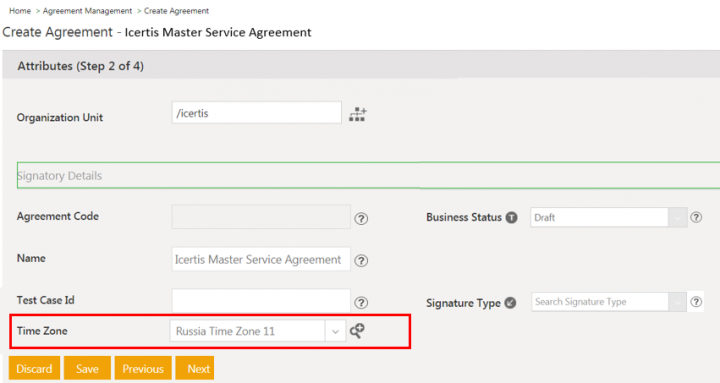Open Agreement Management breadcrumb
The image size is (720, 383).
click(87, 11)
